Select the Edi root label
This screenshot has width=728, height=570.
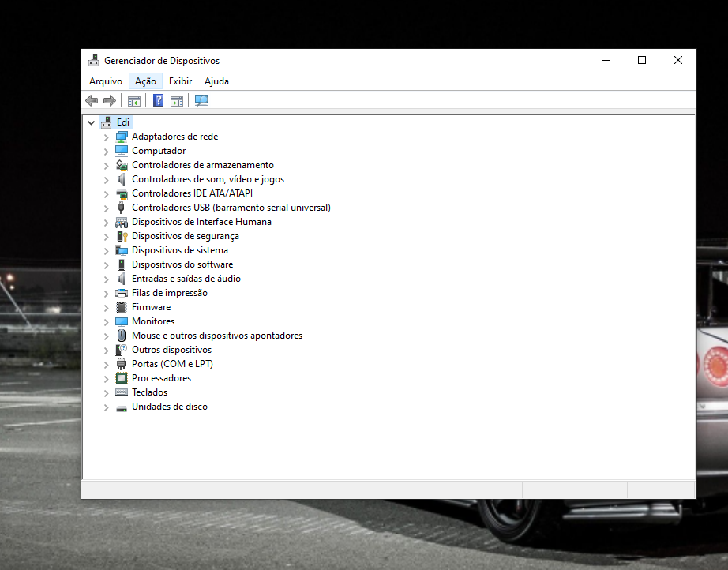(123, 122)
